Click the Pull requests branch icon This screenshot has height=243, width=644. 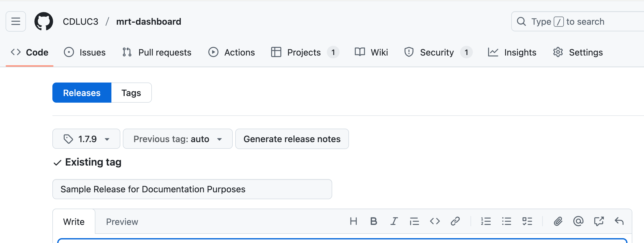pos(127,52)
